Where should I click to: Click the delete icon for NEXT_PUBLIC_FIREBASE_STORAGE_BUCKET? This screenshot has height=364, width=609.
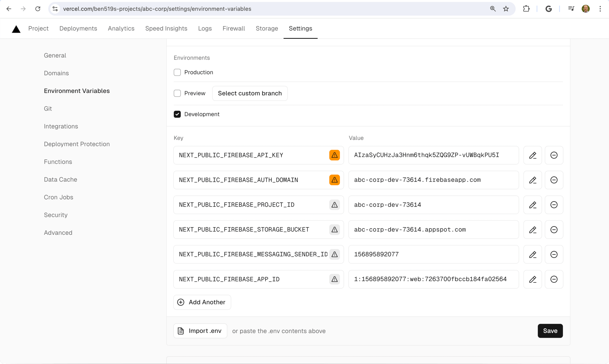pos(554,230)
